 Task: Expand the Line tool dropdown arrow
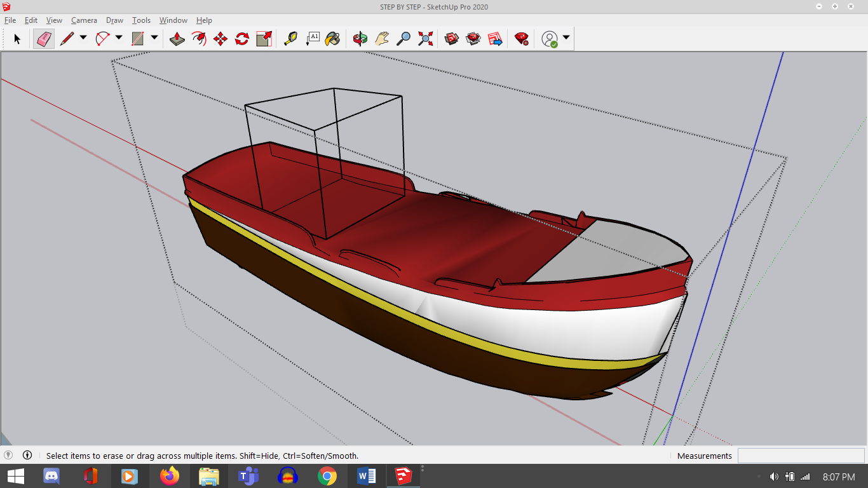point(83,38)
